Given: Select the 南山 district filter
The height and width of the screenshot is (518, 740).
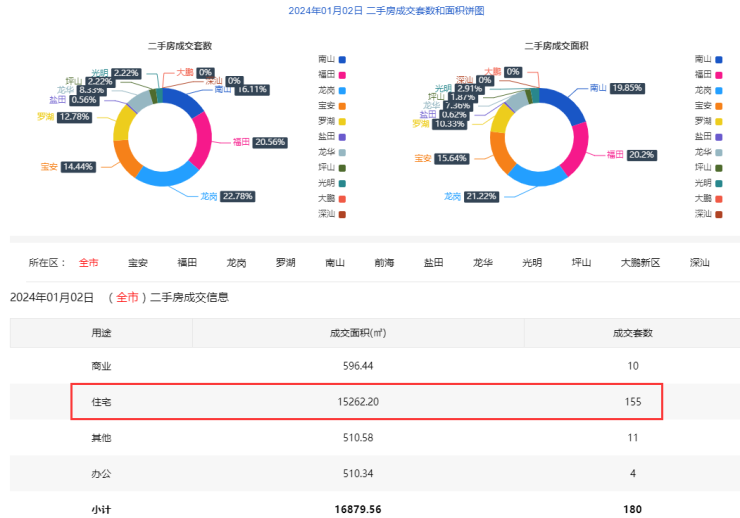Looking at the screenshot, I should (x=335, y=263).
